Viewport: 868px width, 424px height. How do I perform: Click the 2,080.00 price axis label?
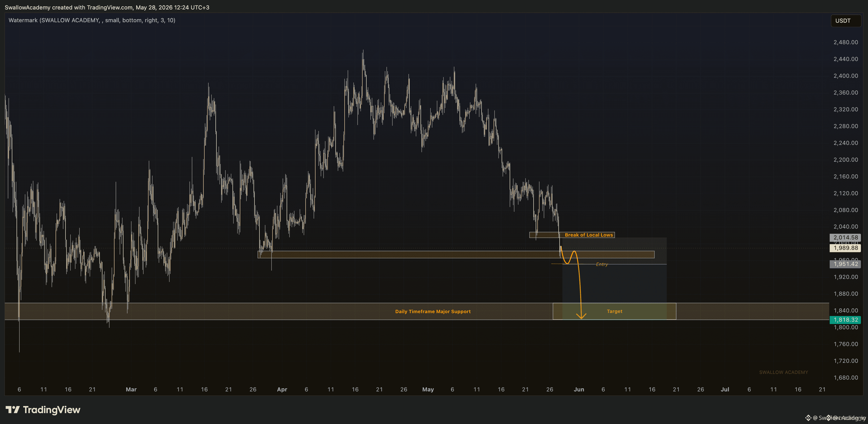[846, 210]
